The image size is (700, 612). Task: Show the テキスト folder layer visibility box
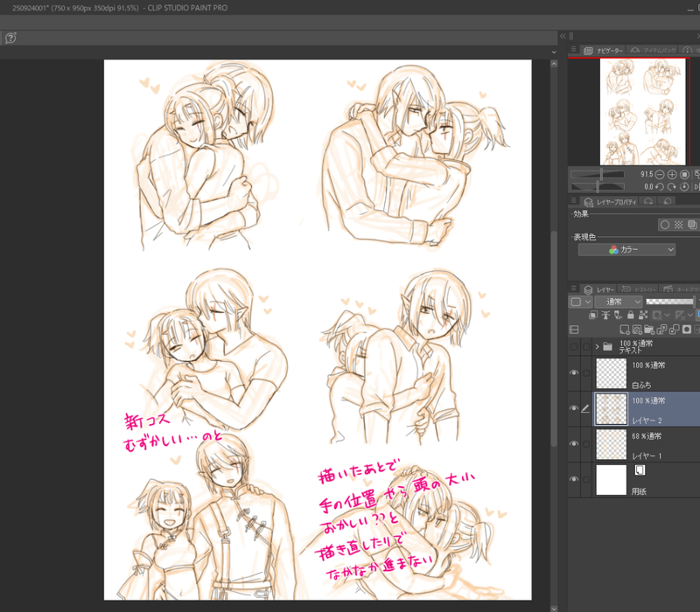coord(574,346)
